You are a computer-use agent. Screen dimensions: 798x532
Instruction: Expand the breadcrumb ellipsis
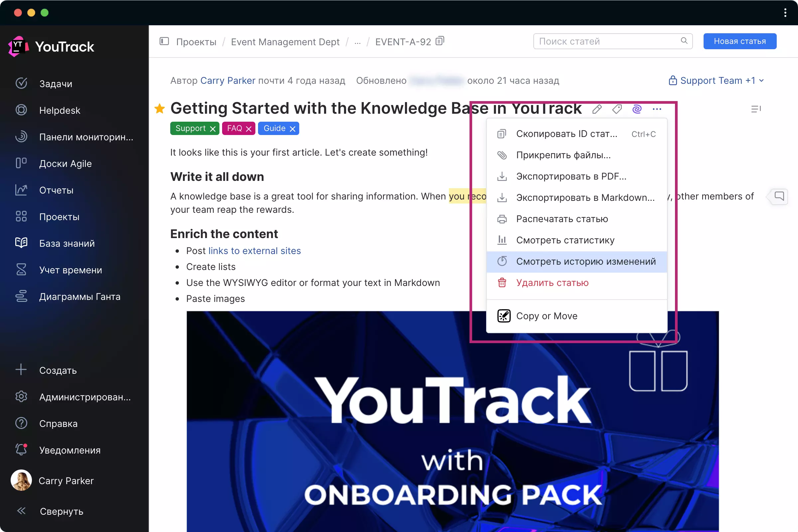[357, 42]
